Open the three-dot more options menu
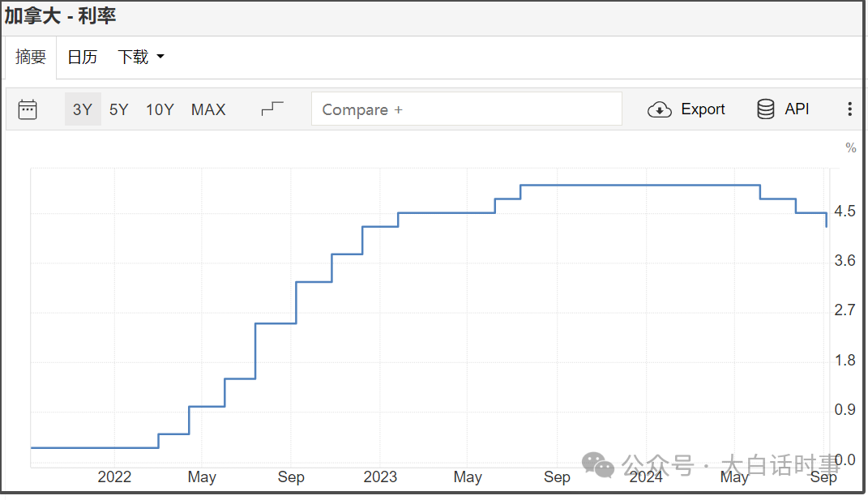 click(849, 109)
